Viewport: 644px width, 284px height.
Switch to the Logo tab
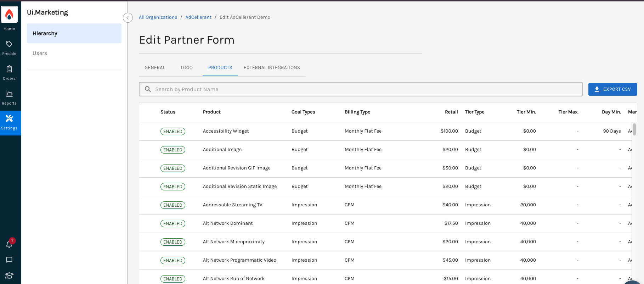(187, 68)
